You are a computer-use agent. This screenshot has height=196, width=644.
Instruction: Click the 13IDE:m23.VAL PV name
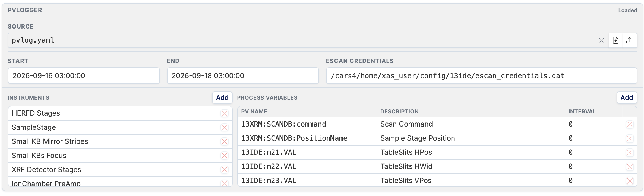click(x=269, y=181)
